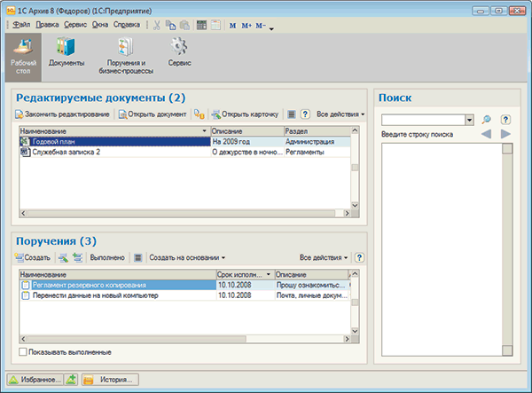The image size is (532, 393).
Task: Open the Сервис gear section
Action: point(178,53)
